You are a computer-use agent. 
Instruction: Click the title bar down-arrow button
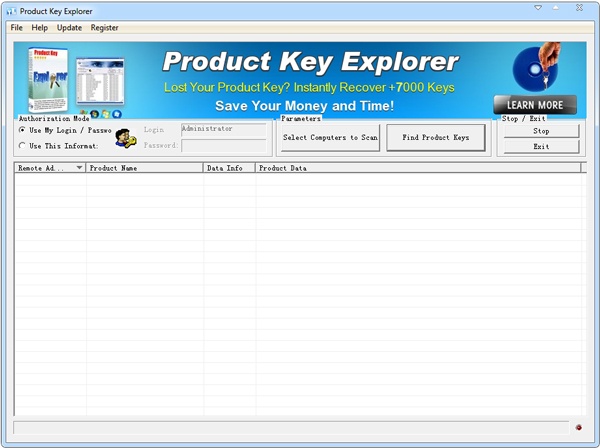[x=538, y=8]
